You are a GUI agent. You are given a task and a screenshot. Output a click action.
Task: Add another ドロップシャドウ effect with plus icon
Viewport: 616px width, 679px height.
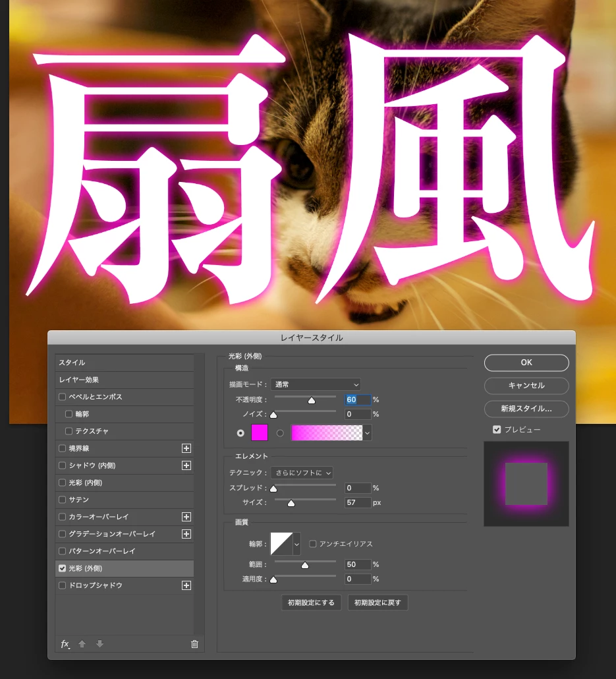186,585
